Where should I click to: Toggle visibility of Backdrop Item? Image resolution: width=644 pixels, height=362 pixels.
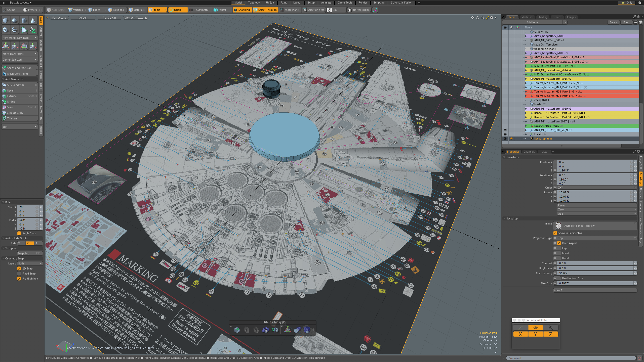(505, 139)
